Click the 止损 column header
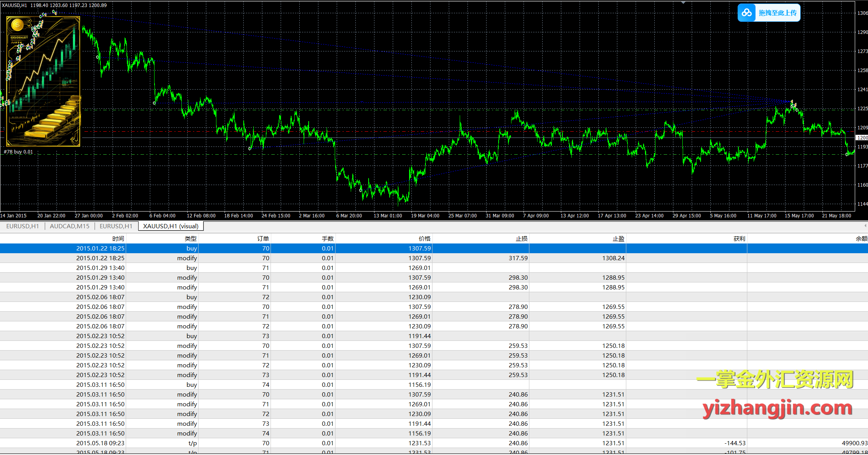Image resolution: width=868 pixels, height=455 pixels. [521, 238]
